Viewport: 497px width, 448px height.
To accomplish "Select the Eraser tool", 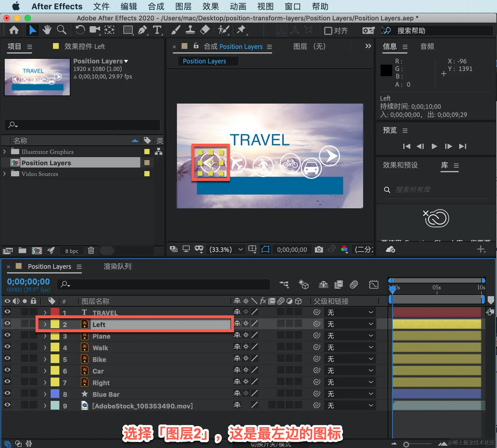I will (205, 30).
